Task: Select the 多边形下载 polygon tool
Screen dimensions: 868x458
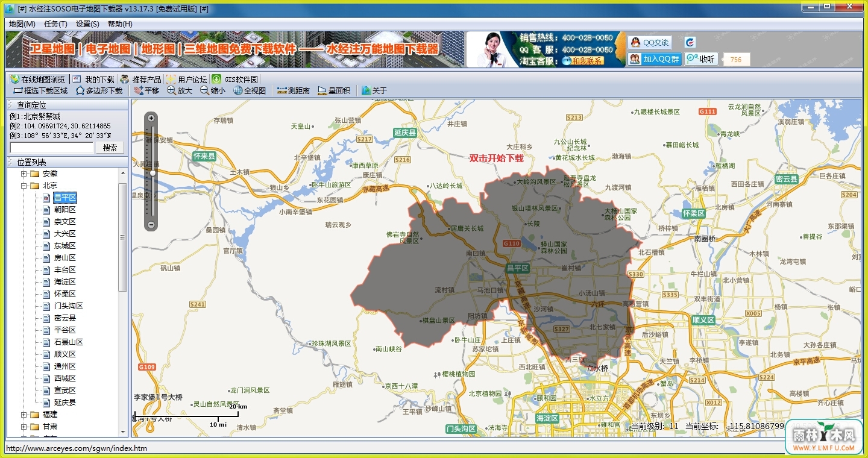Action: [x=99, y=91]
